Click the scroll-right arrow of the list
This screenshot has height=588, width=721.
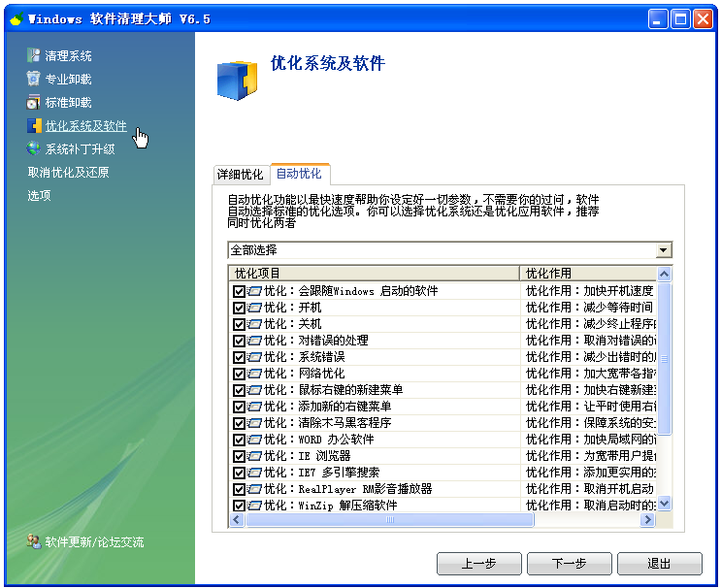[x=648, y=519]
